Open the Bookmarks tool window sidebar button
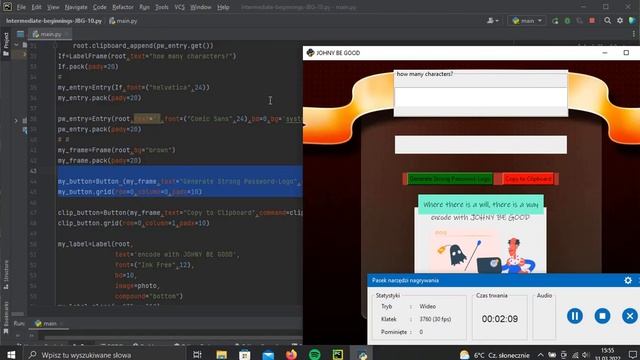The height and width of the screenshot is (360, 640). point(6,318)
